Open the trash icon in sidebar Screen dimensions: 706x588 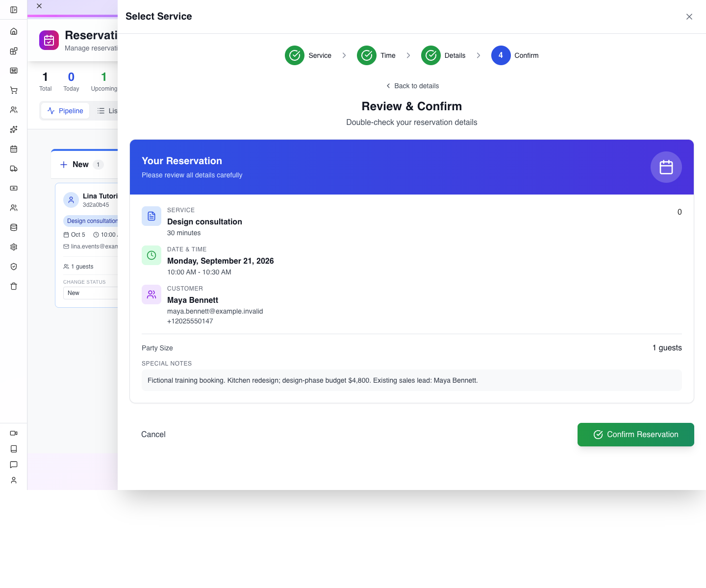click(x=14, y=286)
